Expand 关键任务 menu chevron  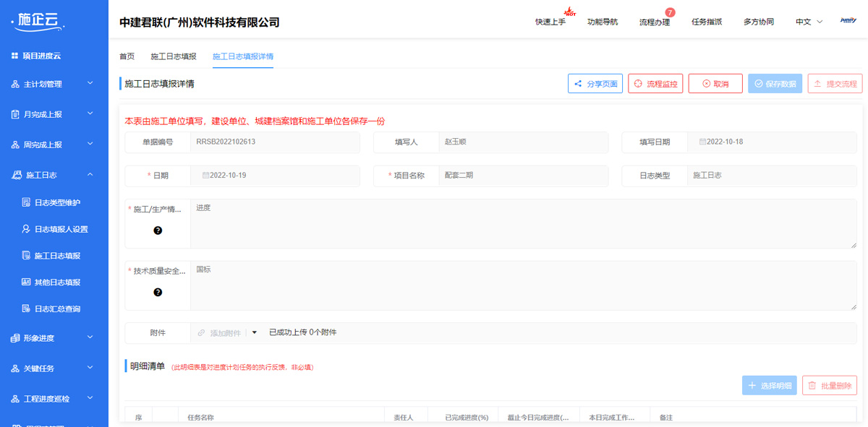point(90,368)
